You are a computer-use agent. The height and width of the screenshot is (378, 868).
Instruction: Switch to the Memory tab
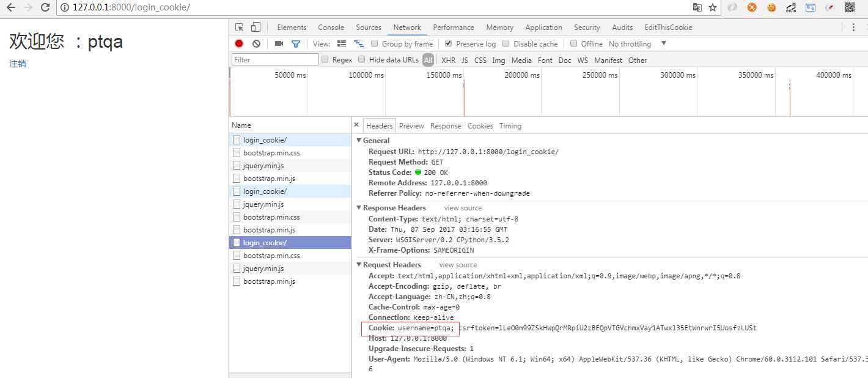[x=500, y=28]
